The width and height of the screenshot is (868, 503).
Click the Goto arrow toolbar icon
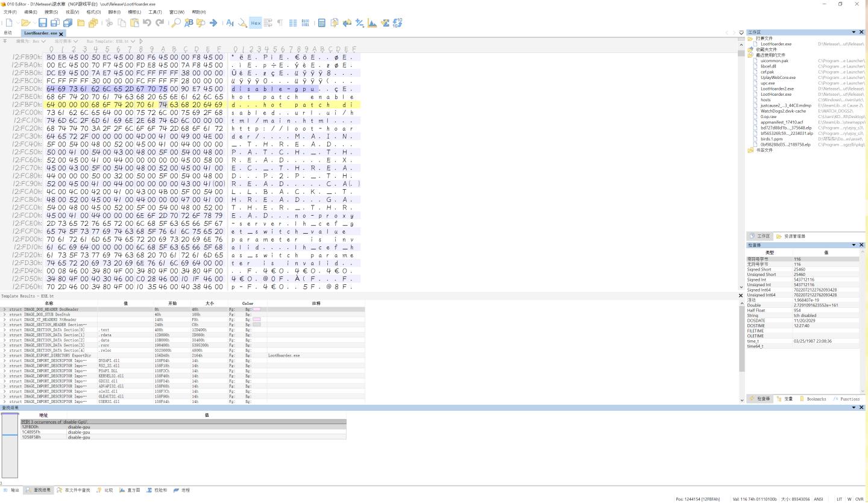[x=213, y=23]
